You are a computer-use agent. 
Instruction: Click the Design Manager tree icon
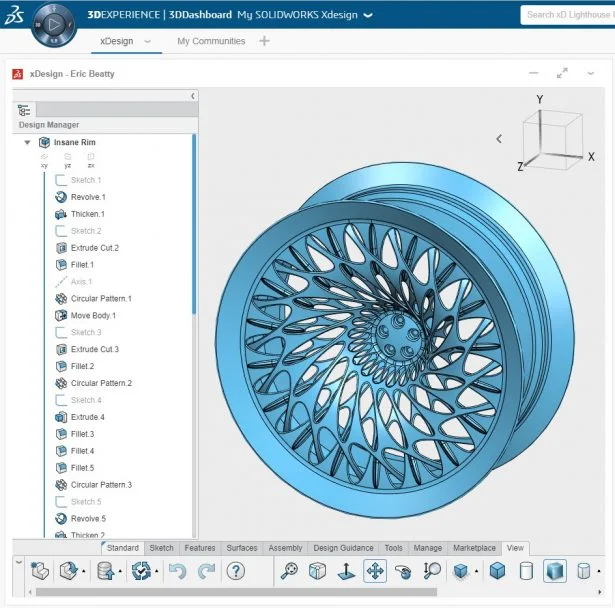[25, 111]
